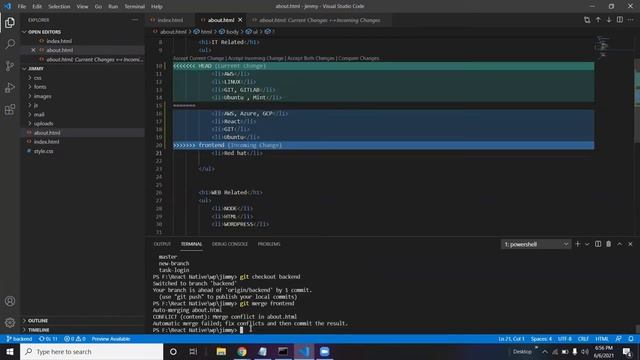Open index.html in JIMMY file tree
640x360 pixels.
click(x=47, y=142)
